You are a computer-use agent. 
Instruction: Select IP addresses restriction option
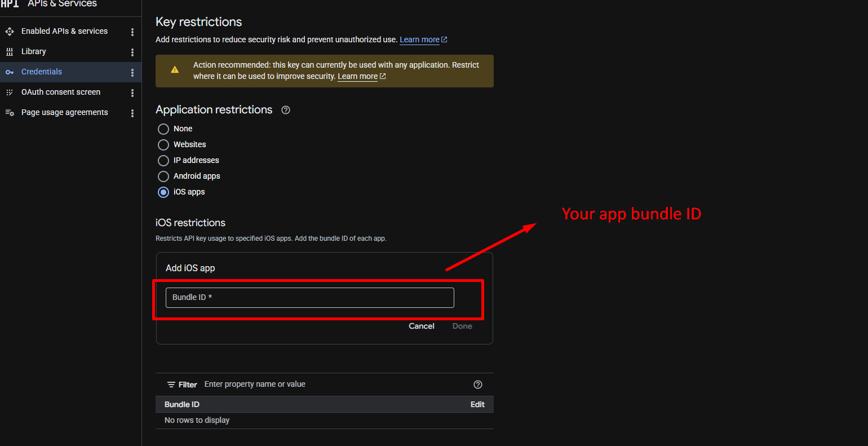coord(163,161)
